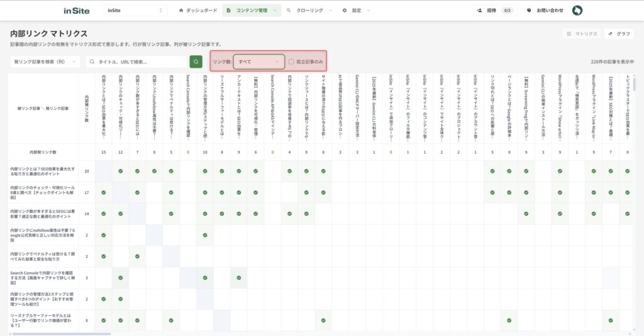Image resolution: width=644 pixels, height=336 pixels.
Task: Open the ダッシュボード menu item
Action: (x=202, y=11)
